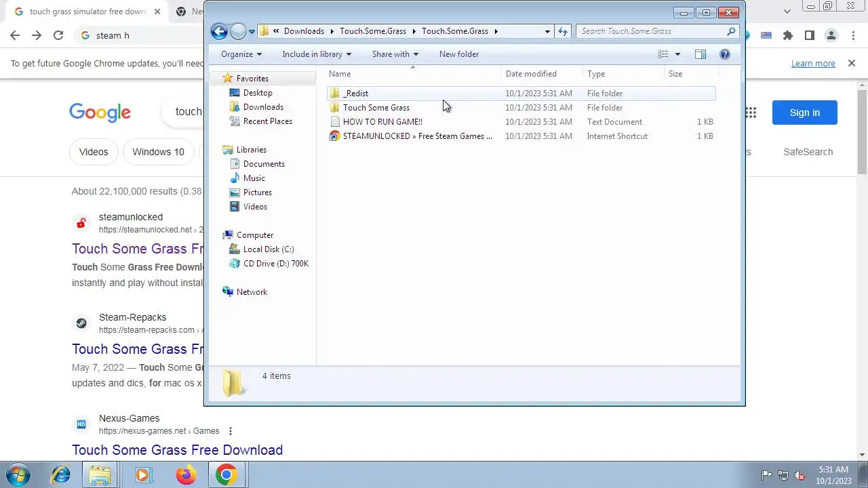The image size is (868, 488).
Task: Launch Firefox from taskbar
Action: pos(186,474)
